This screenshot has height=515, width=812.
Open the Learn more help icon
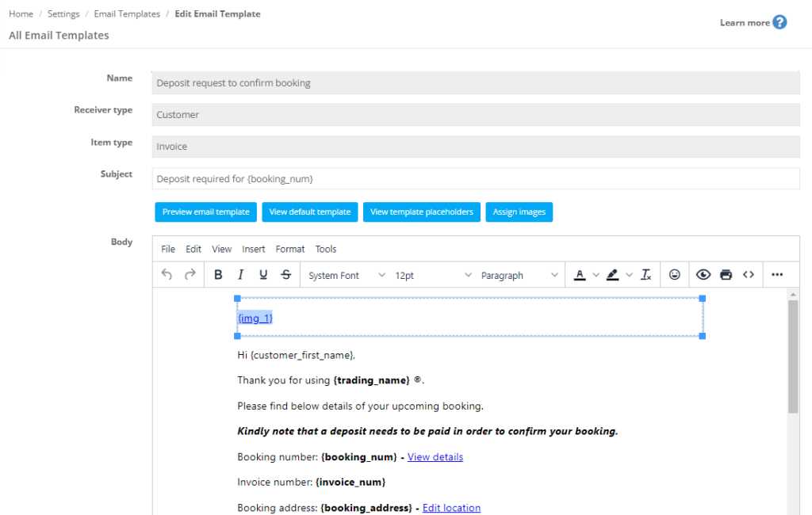click(x=779, y=22)
